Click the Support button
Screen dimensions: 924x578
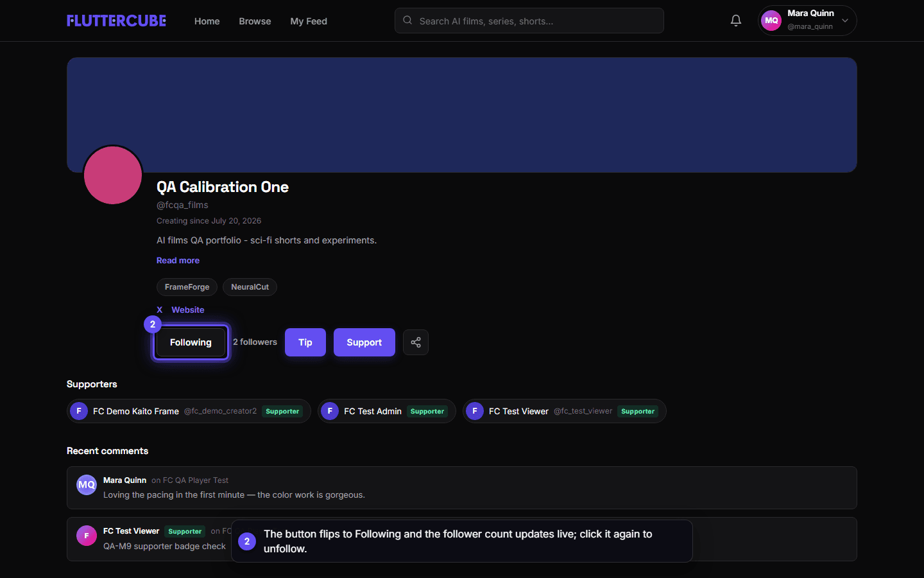364,342
